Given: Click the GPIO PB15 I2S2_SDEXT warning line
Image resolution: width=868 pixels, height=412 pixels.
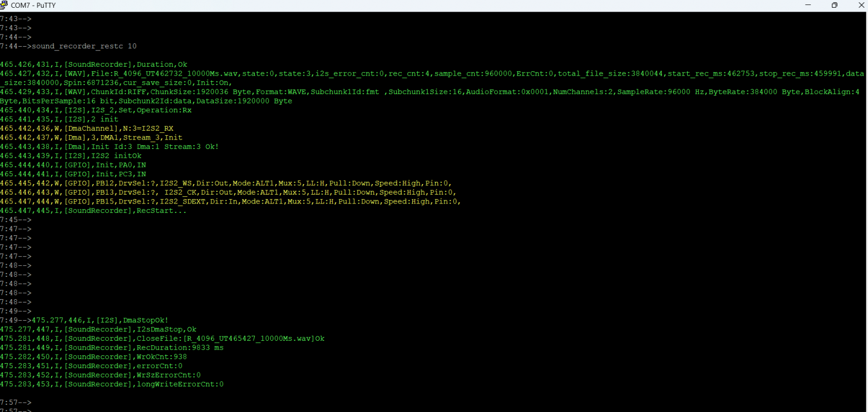Looking at the screenshot, I should point(230,201).
